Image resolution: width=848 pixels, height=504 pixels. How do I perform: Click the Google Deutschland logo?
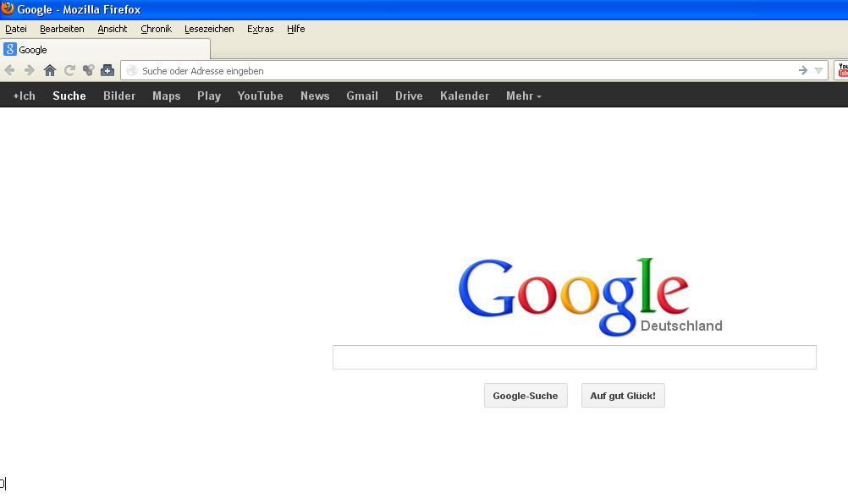click(x=590, y=297)
